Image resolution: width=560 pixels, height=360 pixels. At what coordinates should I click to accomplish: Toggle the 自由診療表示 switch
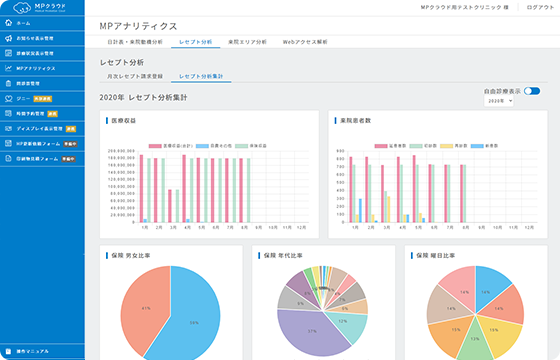point(532,91)
